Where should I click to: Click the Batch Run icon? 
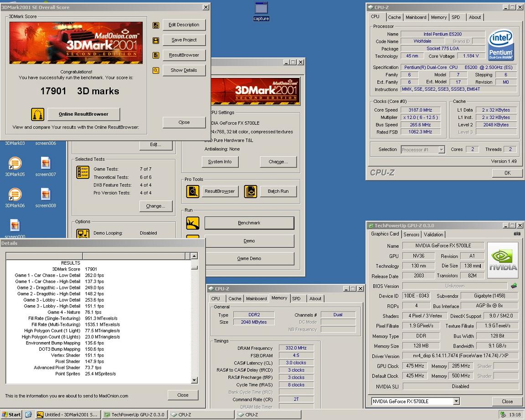(251, 191)
